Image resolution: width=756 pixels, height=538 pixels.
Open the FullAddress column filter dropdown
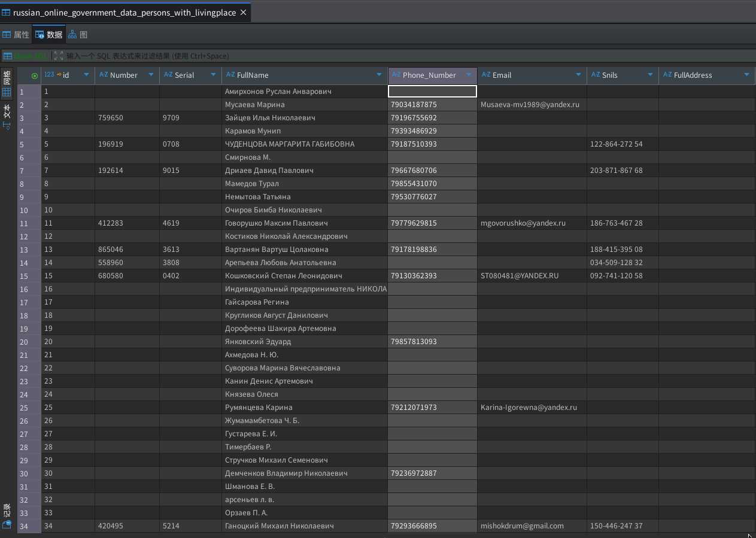[x=747, y=75]
